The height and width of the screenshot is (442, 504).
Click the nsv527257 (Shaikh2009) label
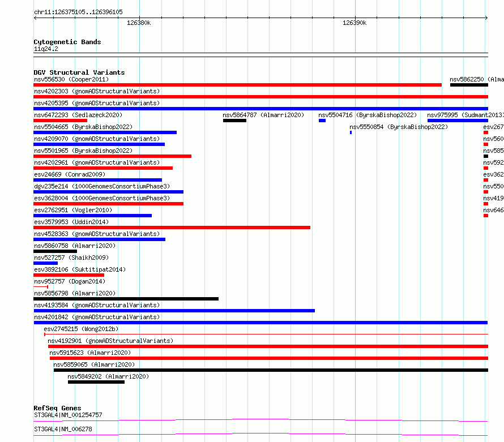[x=71, y=258]
